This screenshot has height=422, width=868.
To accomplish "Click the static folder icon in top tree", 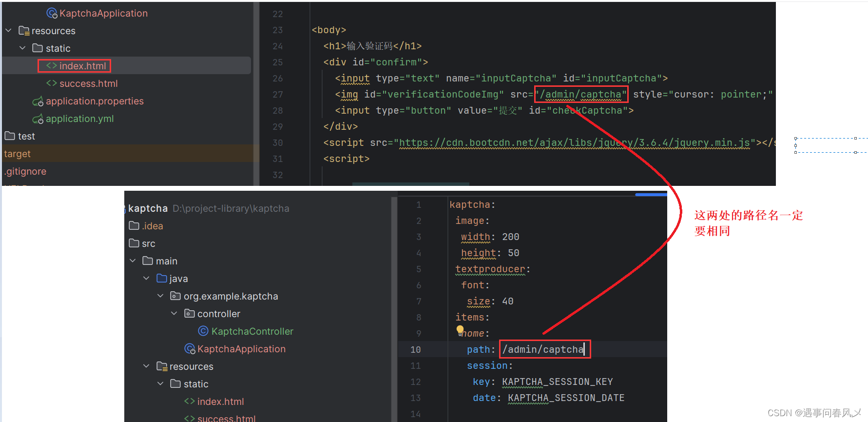I will tap(38, 48).
